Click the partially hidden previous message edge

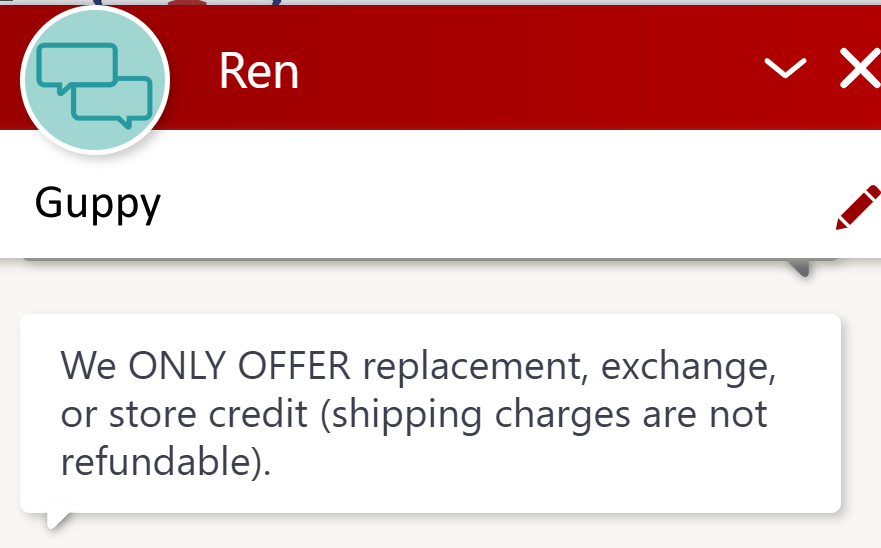[x=430, y=260]
